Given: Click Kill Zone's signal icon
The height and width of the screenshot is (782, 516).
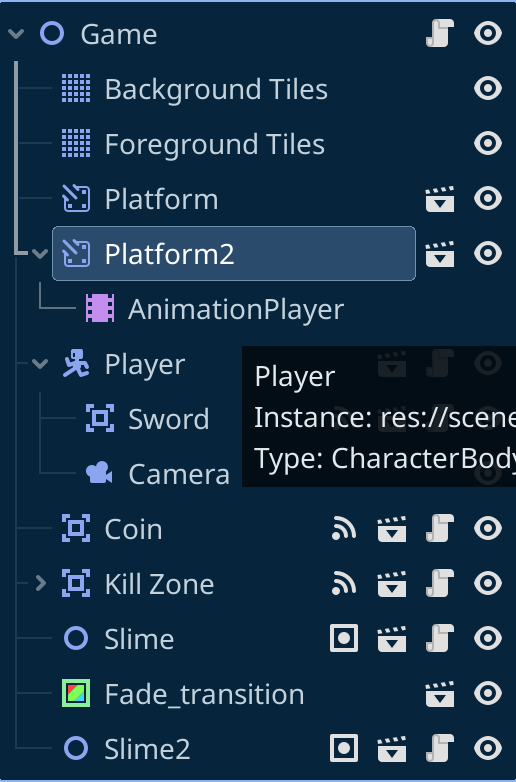Looking at the screenshot, I should [x=344, y=584].
